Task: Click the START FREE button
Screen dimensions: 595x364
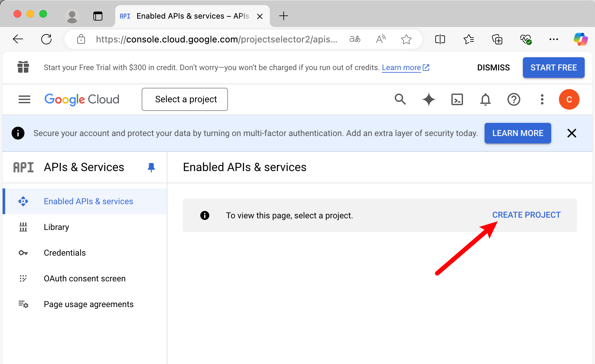Action: [x=553, y=68]
